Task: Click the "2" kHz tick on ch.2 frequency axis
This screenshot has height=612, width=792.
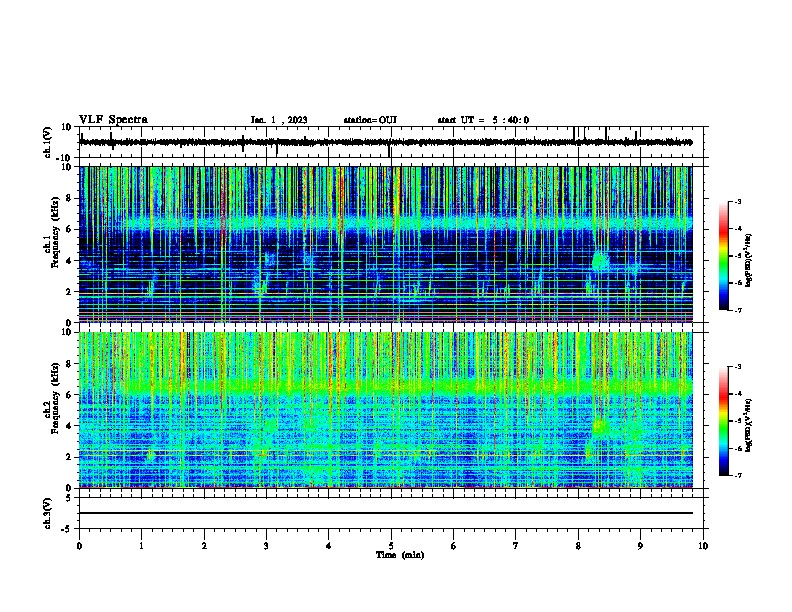Action: coord(69,457)
